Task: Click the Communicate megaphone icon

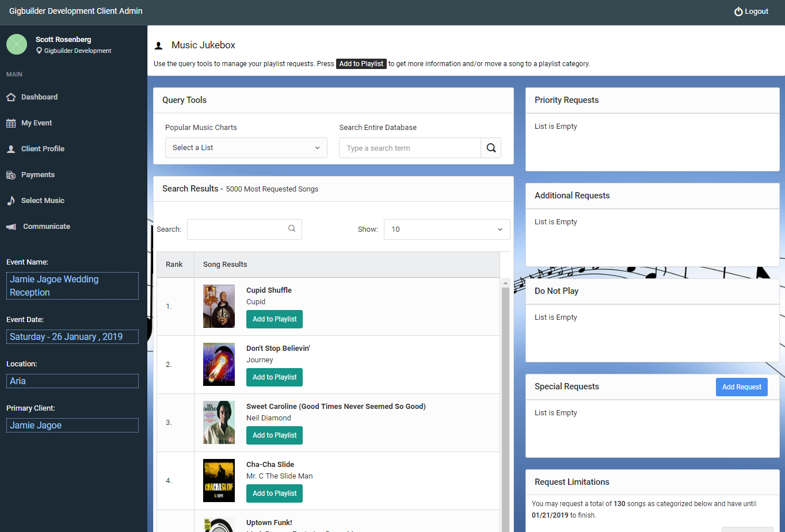Action: click(x=11, y=227)
